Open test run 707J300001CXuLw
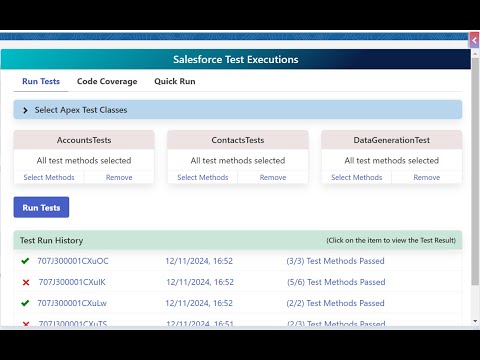480x360 pixels. [x=72, y=303]
